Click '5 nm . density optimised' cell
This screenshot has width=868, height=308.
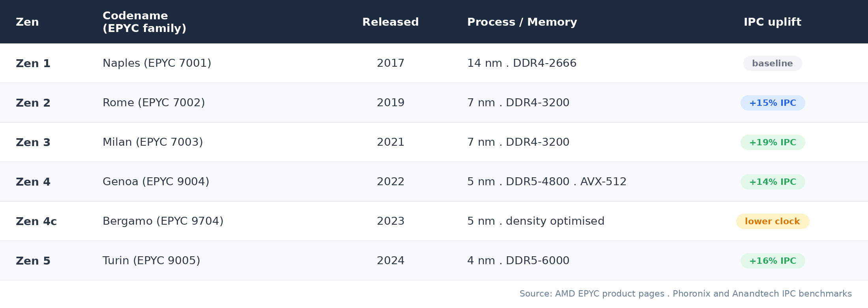click(536, 221)
